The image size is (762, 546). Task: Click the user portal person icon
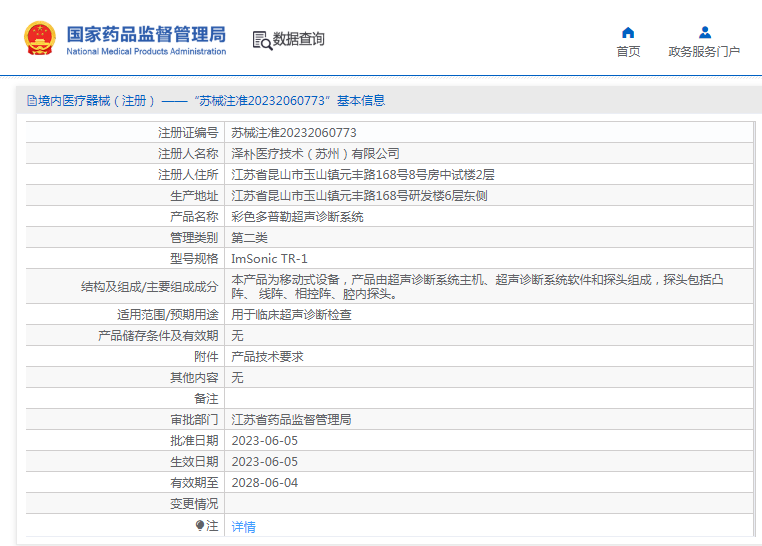coord(705,32)
